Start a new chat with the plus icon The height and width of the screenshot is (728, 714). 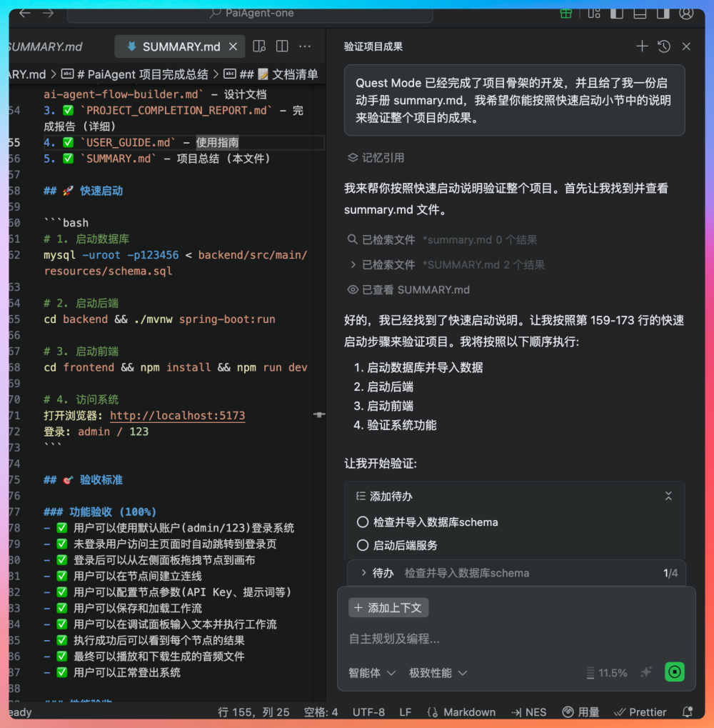pos(642,46)
